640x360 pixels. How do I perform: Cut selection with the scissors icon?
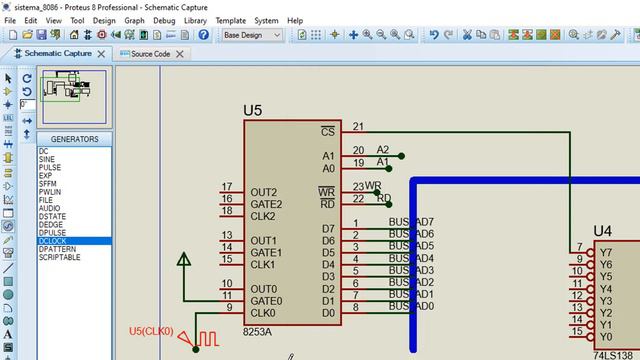467,35
